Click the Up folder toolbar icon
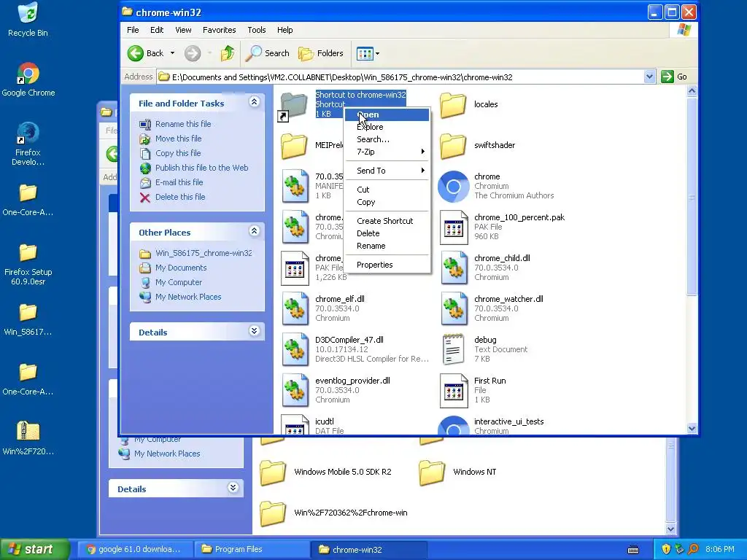Screen dimensions: 747x560 pyautogui.click(x=228, y=53)
